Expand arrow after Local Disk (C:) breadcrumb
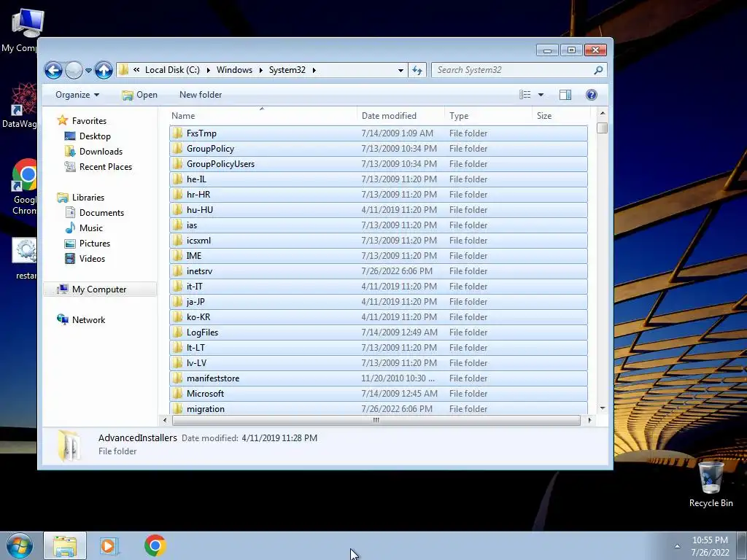Viewport: 747px width, 560px height. tap(208, 70)
